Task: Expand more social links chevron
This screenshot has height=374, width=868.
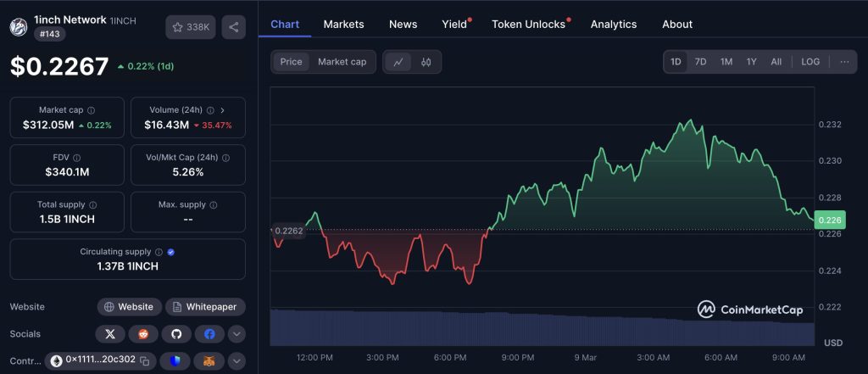Action: [236, 334]
